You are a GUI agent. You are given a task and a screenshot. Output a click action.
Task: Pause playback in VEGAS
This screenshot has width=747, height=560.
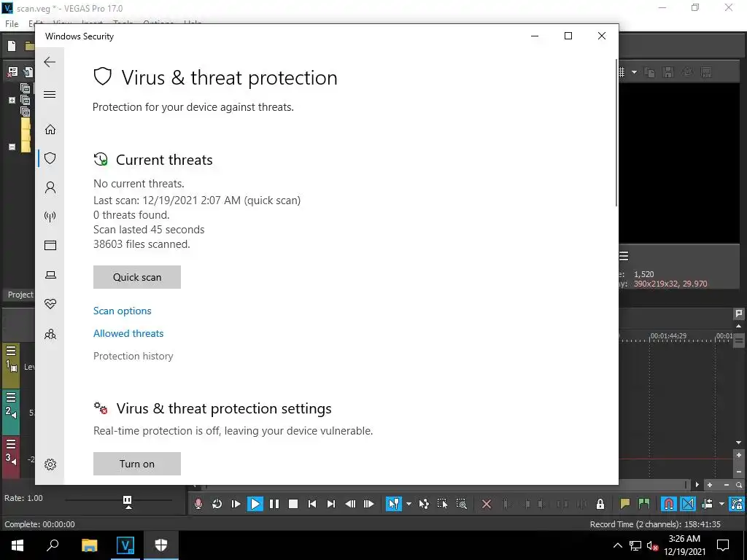point(274,504)
